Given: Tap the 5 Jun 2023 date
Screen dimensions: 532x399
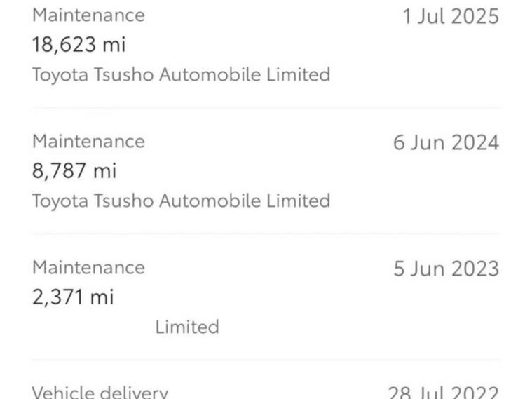Looking at the screenshot, I should point(446,269).
